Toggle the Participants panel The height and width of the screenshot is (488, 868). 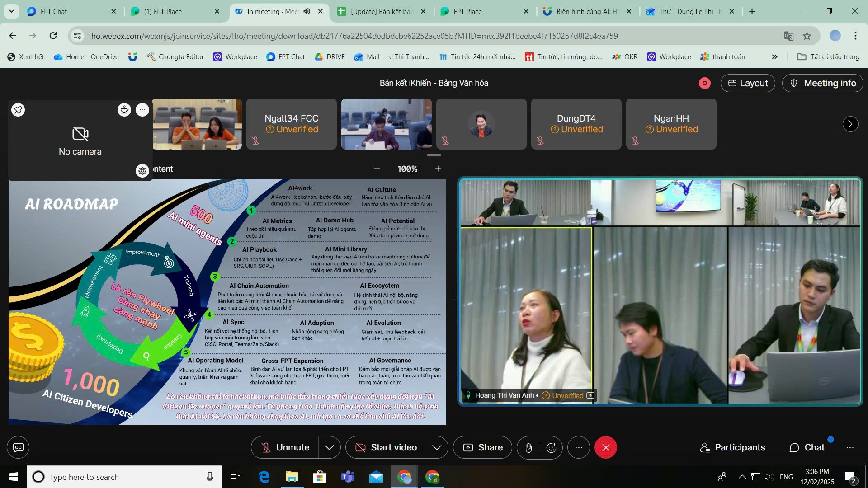tap(732, 447)
